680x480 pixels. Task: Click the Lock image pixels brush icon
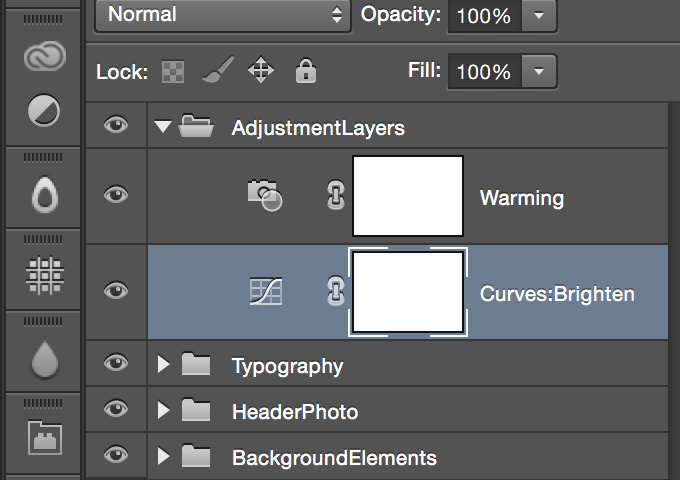218,69
